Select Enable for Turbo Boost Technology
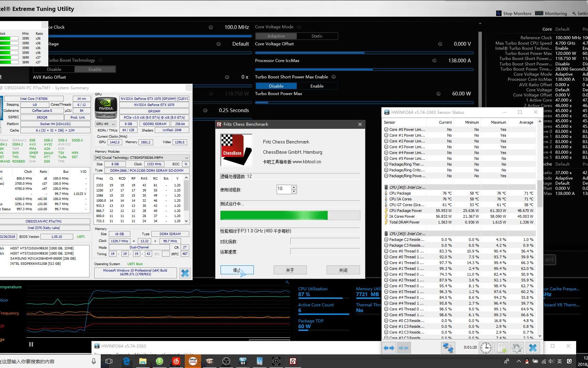 tap(95, 70)
